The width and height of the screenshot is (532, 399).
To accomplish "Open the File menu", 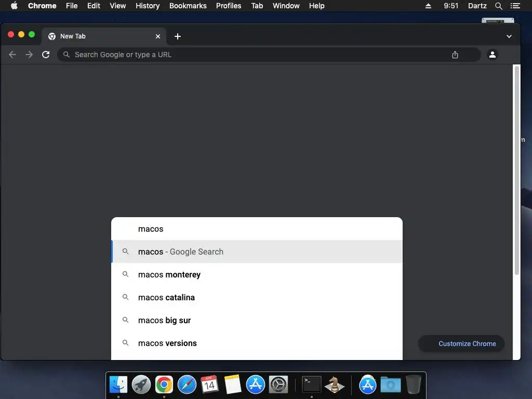I will pyautogui.click(x=72, y=6).
